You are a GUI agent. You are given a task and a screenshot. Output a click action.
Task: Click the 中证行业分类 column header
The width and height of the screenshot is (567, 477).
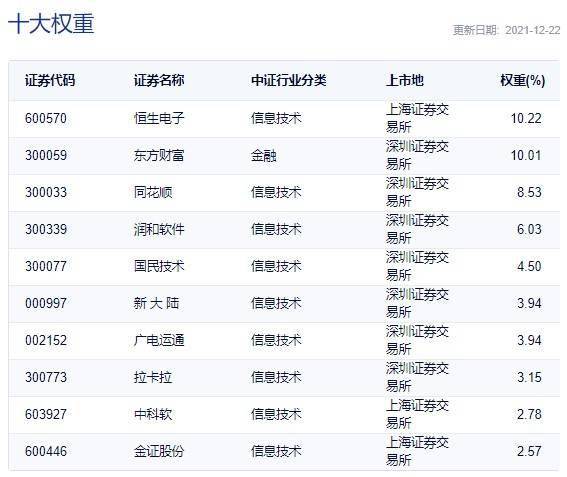(289, 80)
